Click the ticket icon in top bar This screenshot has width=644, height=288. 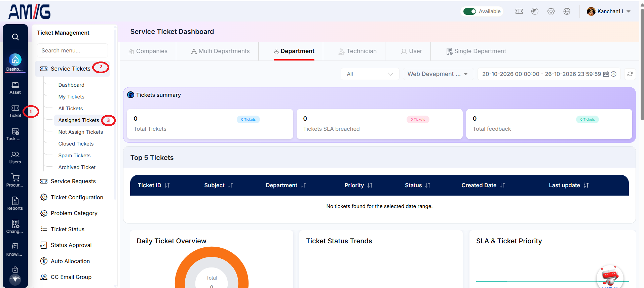pos(519,11)
